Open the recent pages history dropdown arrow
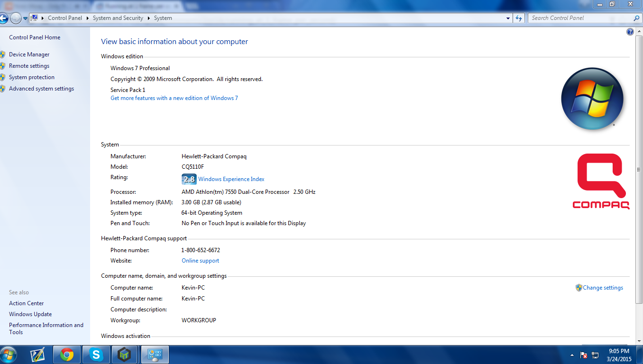This screenshot has height=364, width=643. (x=25, y=18)
